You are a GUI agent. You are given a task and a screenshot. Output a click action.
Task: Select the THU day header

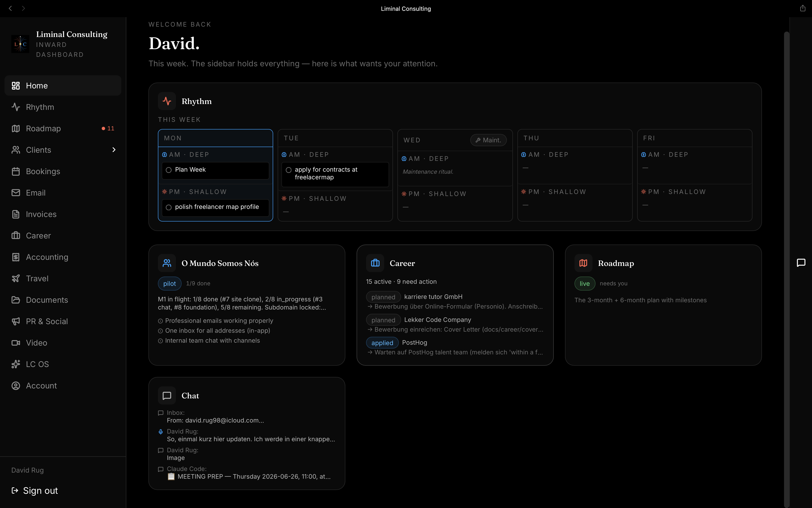575,138
